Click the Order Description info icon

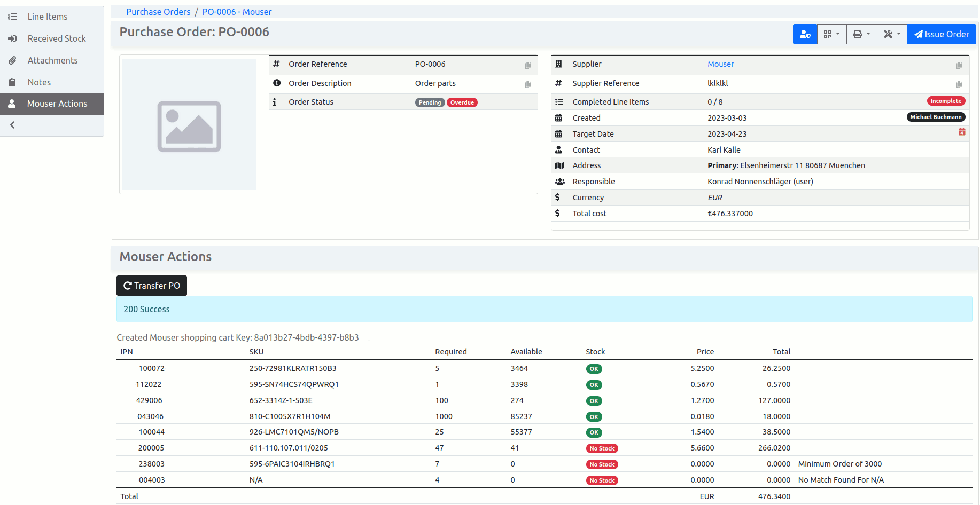[x=277, y=83]
